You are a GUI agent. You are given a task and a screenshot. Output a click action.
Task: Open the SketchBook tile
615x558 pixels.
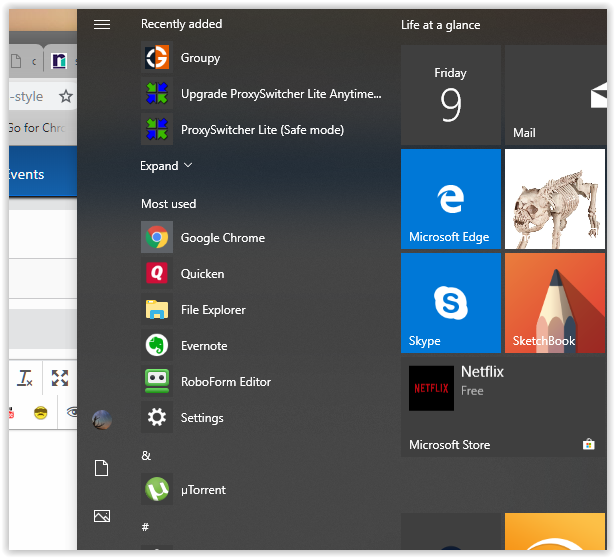coord(555,303)
